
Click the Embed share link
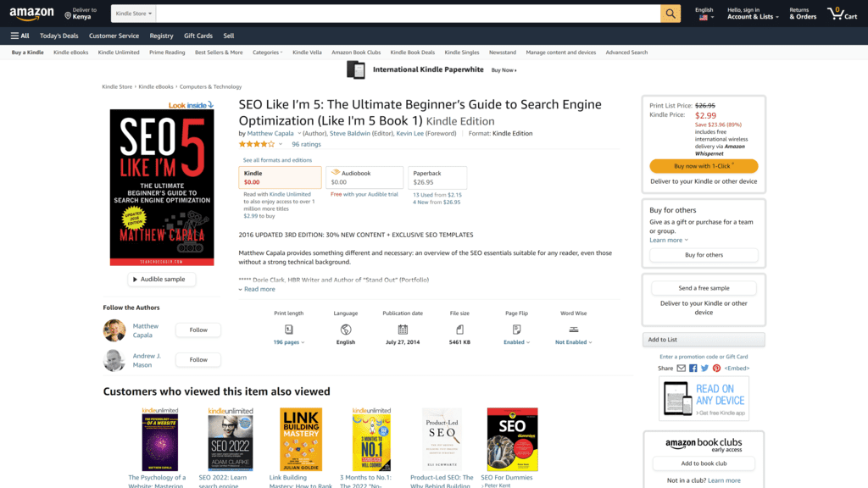pyautogui.click(x=737, y=368)
